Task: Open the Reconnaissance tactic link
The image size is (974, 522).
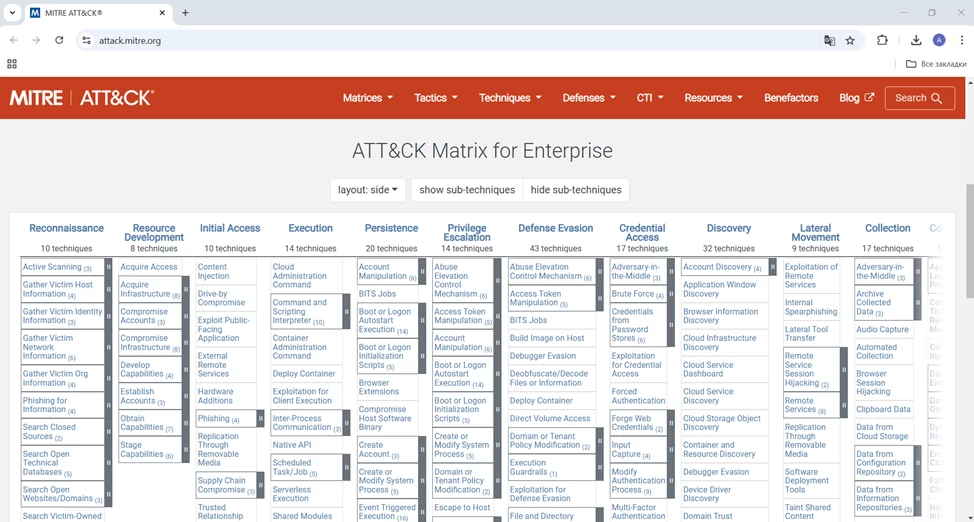Action: [66, 228]
